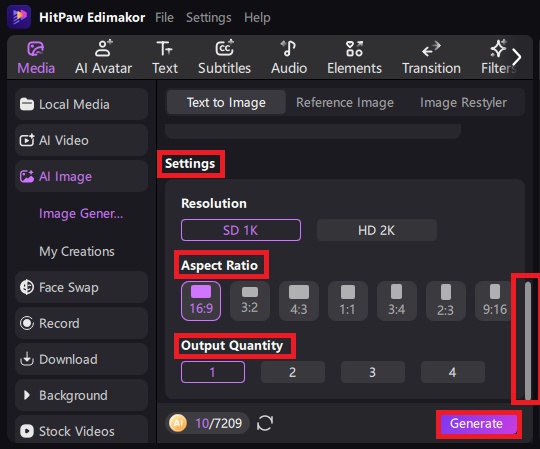
Task: Set output quantity to 1
Action: coord(213,372)
